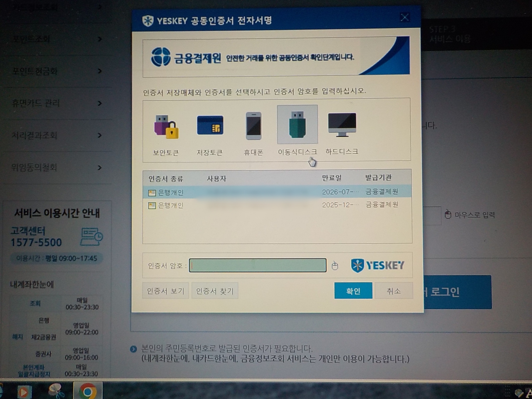Choose the 이동식디스크 removable disk icon
This screenshot has height=399, width=532.
pyautogui.click(x=297, y=125)
